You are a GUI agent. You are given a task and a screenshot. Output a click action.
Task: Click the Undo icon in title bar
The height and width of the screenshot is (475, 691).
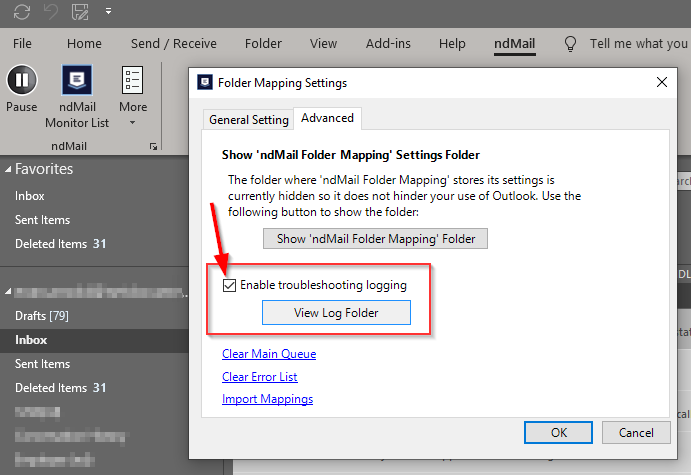tap(51, 12)
